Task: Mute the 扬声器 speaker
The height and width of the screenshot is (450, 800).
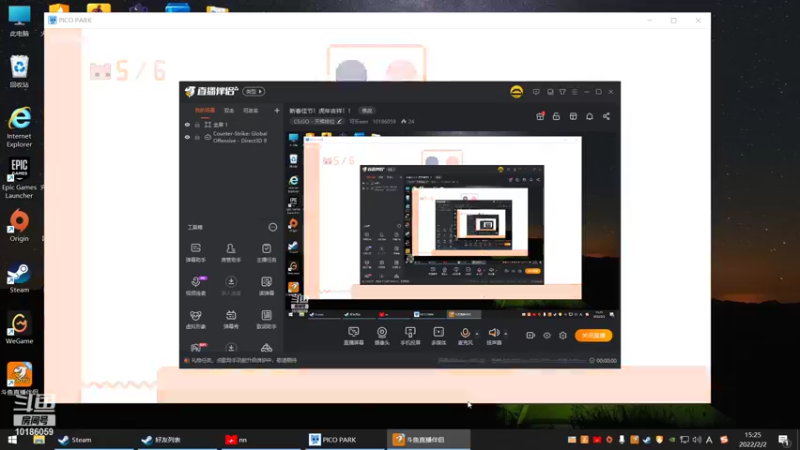Action: 493,336
